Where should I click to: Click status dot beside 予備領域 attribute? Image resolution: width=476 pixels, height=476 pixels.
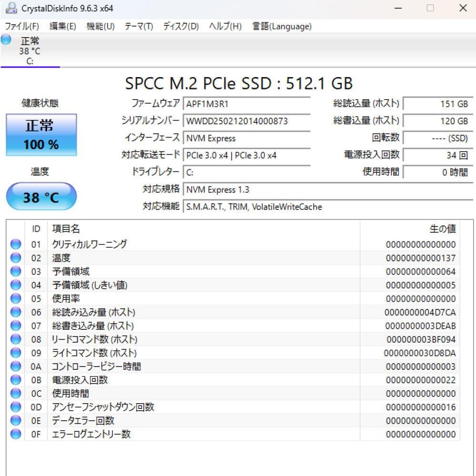click(16, 271)
